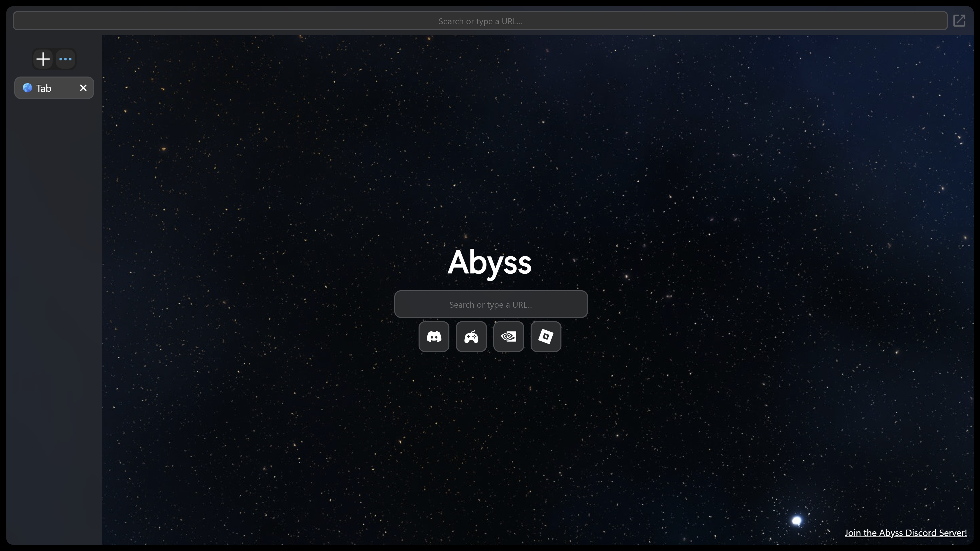Click the starry background above Abyss title
This screenshot has width=980, height=551.
[x=489, y=152]
